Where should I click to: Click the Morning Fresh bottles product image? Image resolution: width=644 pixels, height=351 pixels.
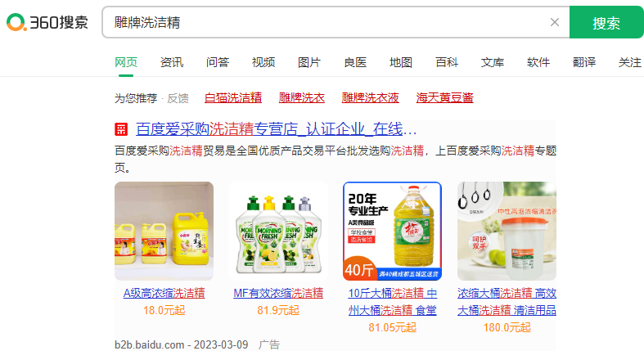pyautogui.click(x=278, y=231)
